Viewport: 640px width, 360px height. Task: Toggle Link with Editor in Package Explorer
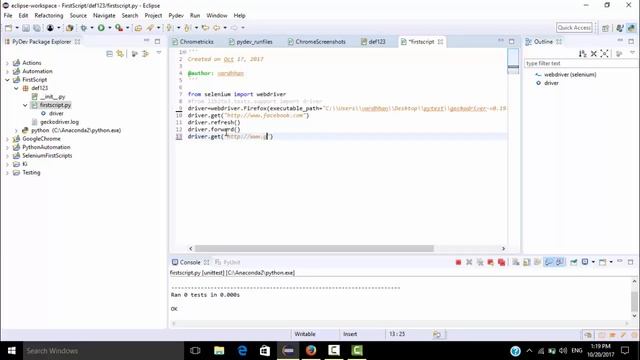(x=120, y=53)
